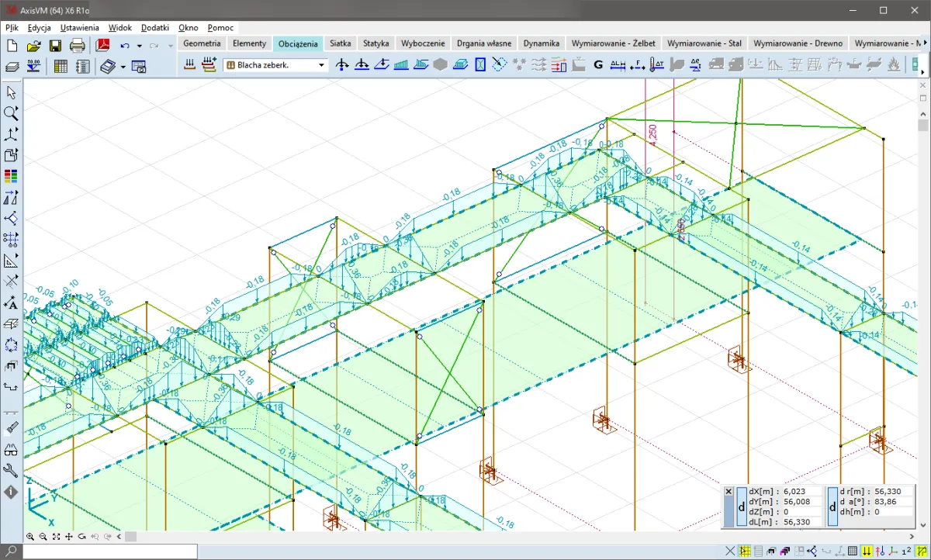The image size is (931, 560).
Task: Click the search input field at the bottom
Action: (x=109, y=551)
